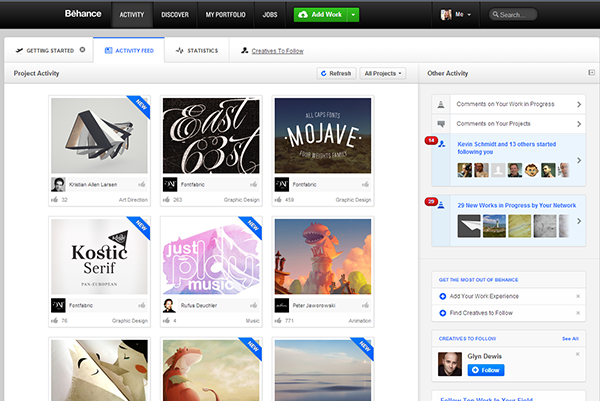
Task: Appreciate the East 63st Fontfabric project
Action: [x=254, y=184]
